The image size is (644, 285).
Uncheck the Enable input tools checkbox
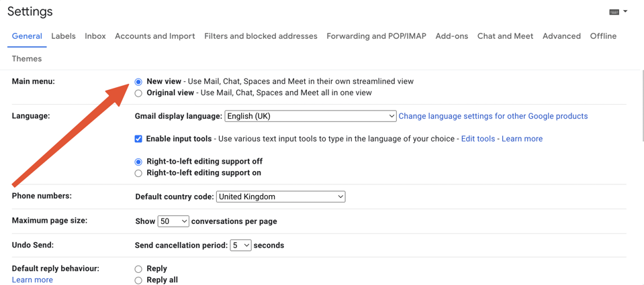point(138,139)
